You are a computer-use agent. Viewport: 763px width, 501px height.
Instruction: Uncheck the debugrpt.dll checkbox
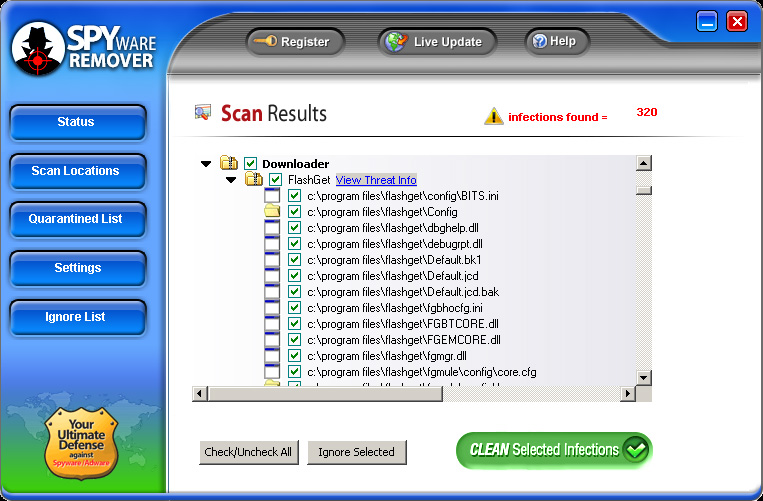point(294,244)
